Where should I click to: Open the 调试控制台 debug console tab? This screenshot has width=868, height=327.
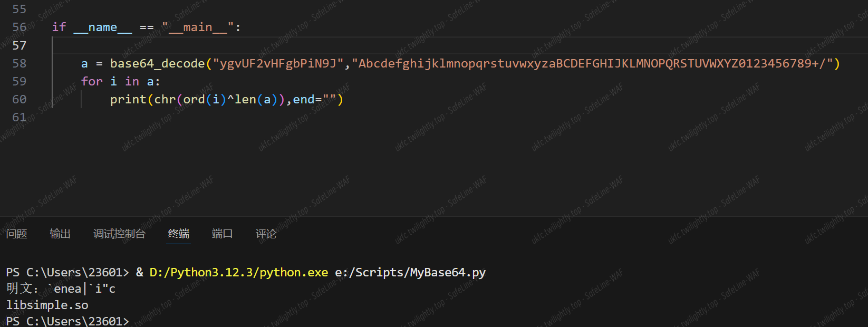[x=119, y=234]
